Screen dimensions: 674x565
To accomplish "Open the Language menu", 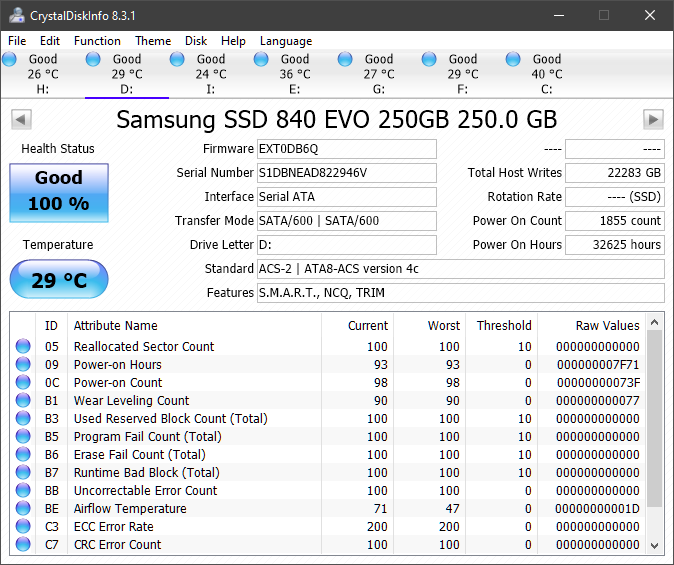I will click(286, 41).
